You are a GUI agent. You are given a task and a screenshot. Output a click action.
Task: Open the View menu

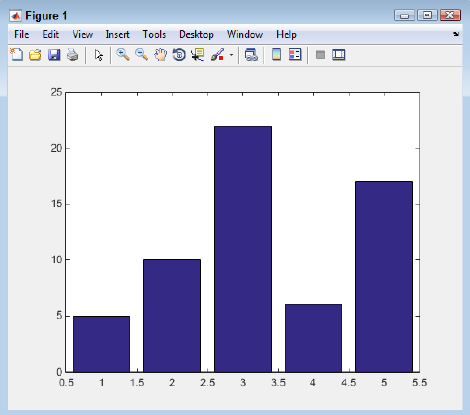[x=83, y=34]
